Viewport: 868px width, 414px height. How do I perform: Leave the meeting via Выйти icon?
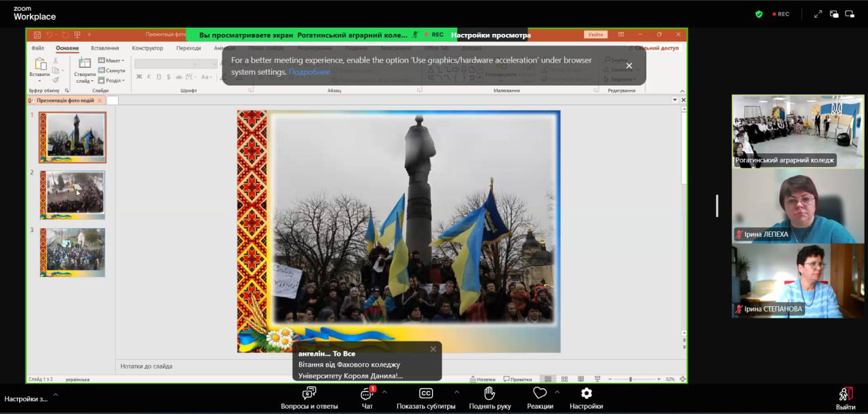point(845,394)
